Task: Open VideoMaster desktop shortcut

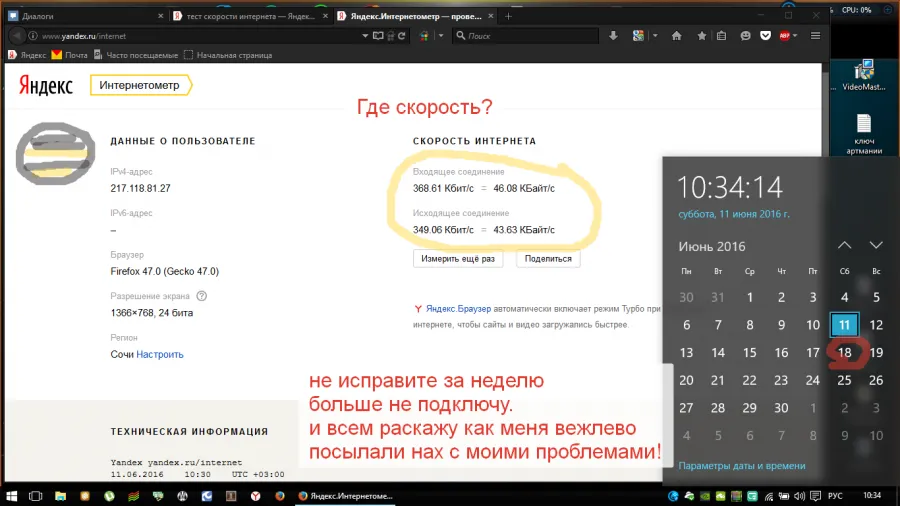Action: [x=864, y=75]
